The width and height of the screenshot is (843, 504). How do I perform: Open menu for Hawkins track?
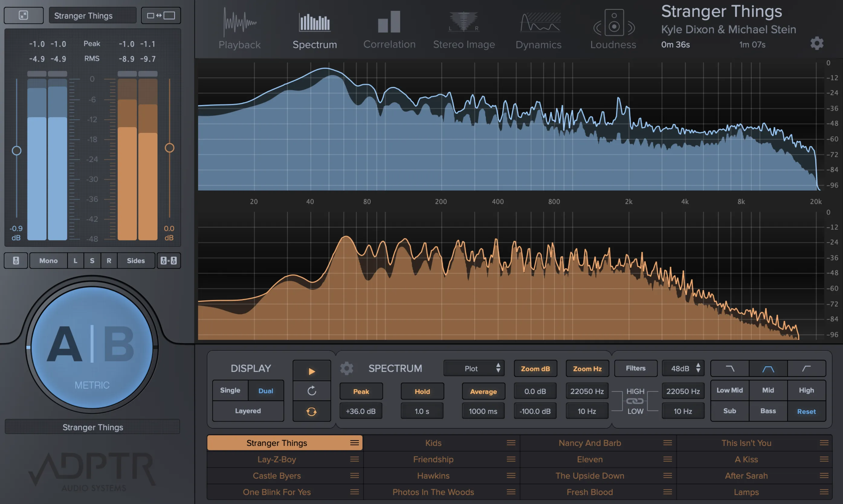(x=511, y=476)
